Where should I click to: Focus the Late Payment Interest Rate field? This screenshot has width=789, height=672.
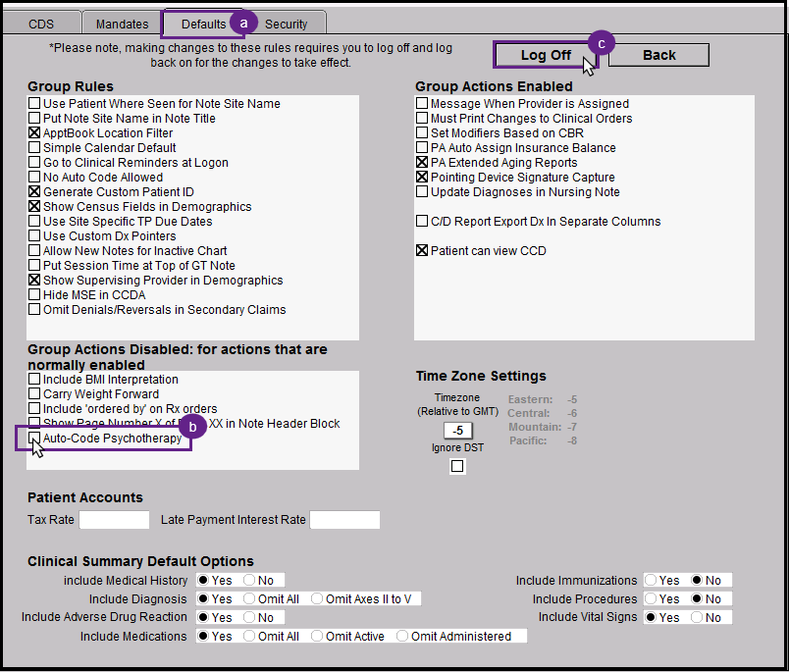click(x=344, y=520)
